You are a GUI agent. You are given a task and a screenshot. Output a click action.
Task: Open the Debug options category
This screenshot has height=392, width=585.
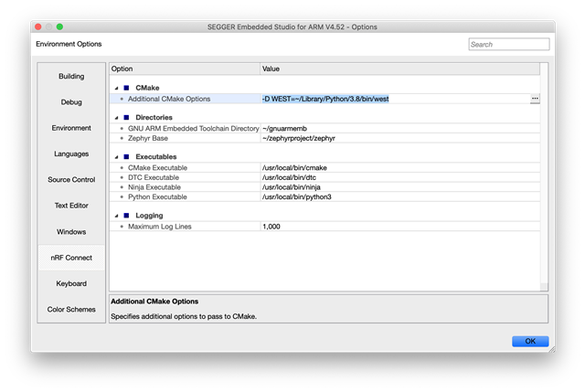coord(71,102)
